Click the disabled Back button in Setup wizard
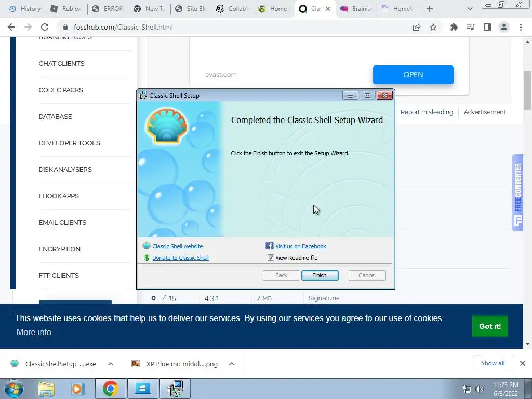Viewport: 532px width, 399px height. (x=281, y=275)
